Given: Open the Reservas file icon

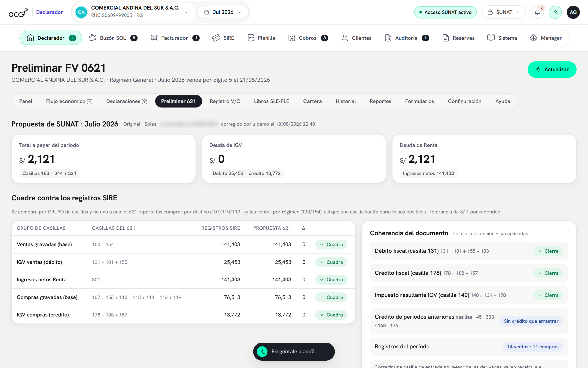Looking at the screenshot, I should coord(445,38).
